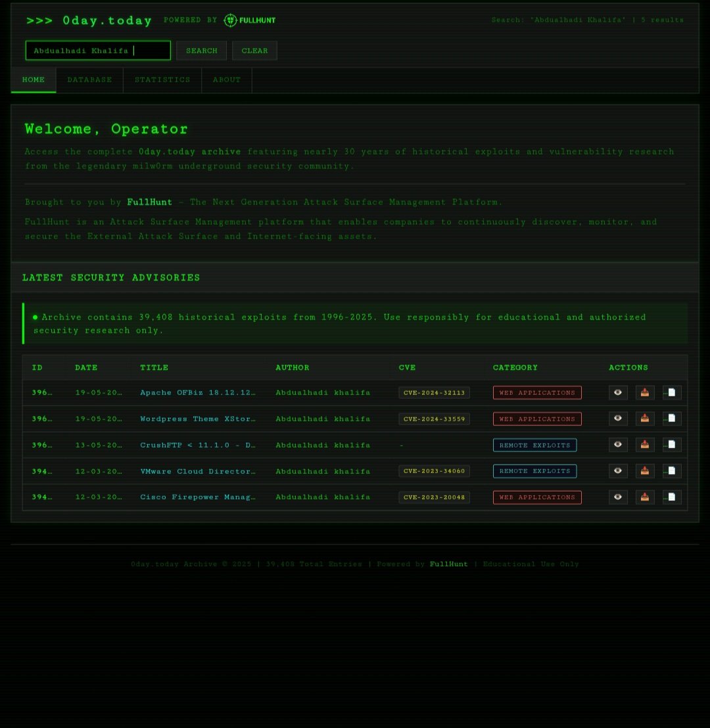Viewport: 710px width, 728px height.
Task: Click the CVE-2023-20048 badge
Action: pyautogui.click(x=434, y=497)
